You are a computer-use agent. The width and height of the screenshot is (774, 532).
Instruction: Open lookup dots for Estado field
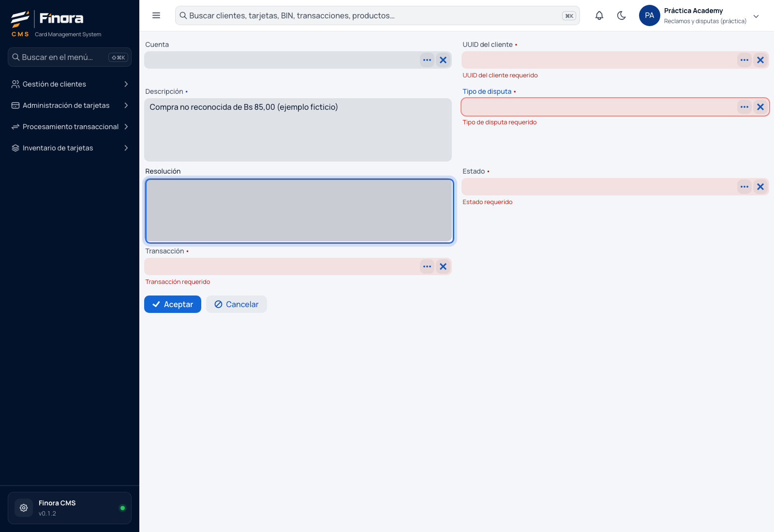click(x=744, y=187)
